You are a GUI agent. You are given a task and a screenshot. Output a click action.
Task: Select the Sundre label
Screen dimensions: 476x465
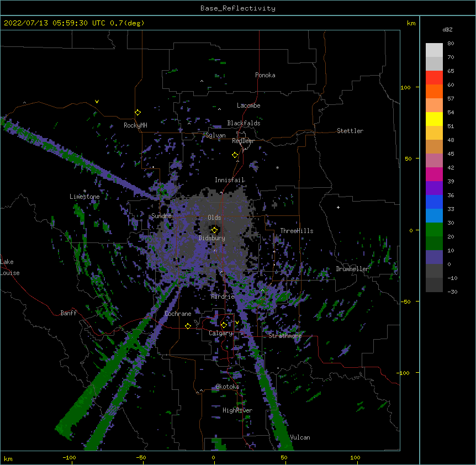pos(161,216)
